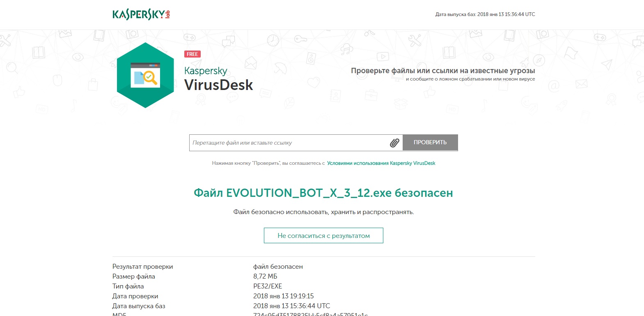Select text Файл безопасно использовать, хранить и распространять
Viewport: 644px width, 316px height.
click(323, 212)
